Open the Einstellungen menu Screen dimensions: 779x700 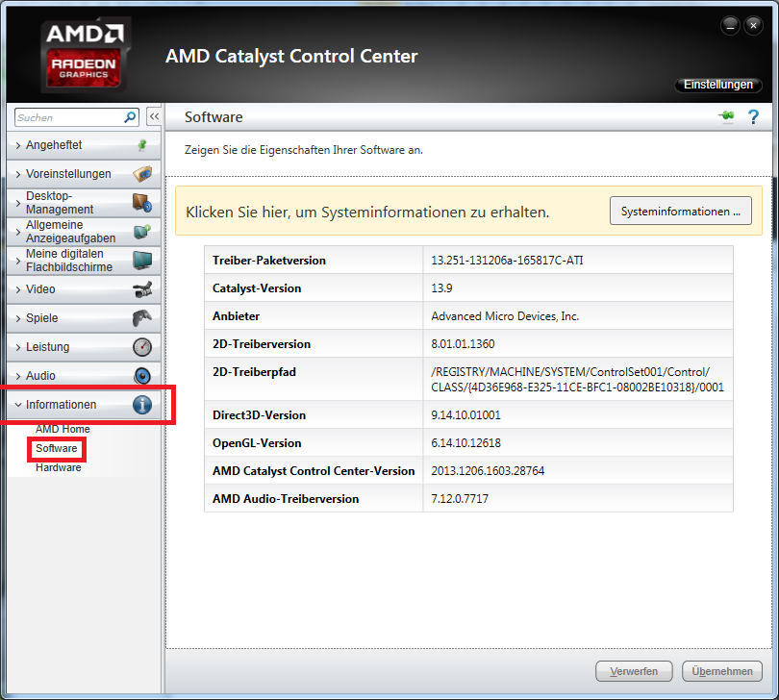pos(717,85)
